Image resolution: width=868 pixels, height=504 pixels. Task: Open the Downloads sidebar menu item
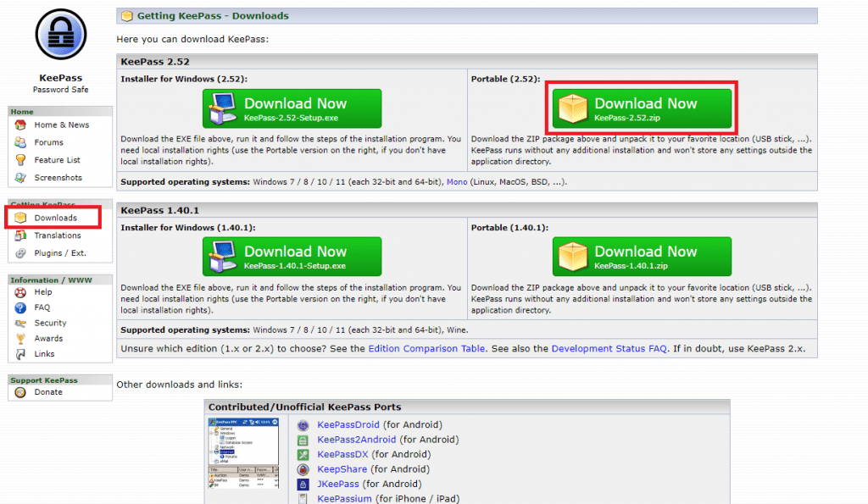pyautogui.click(x=55, y=218)
